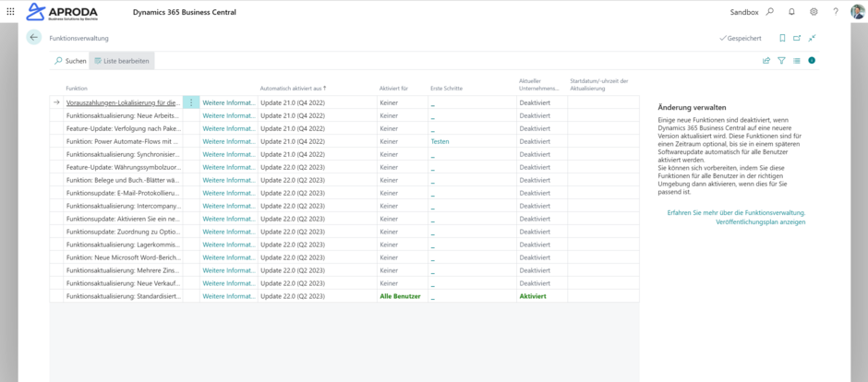
Task: Click the Erste Schritte column header
Action: click(446, 89)
